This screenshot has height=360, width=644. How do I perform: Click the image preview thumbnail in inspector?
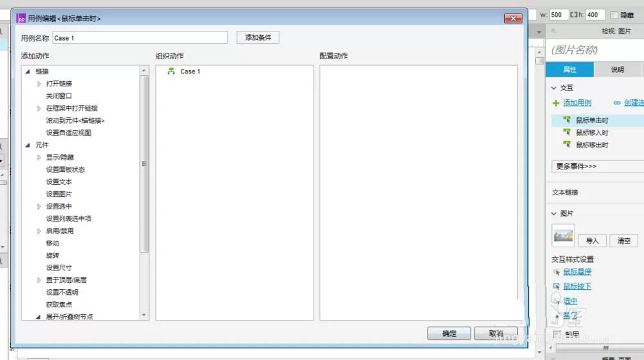pyautogui.click(x=563, y=236)
